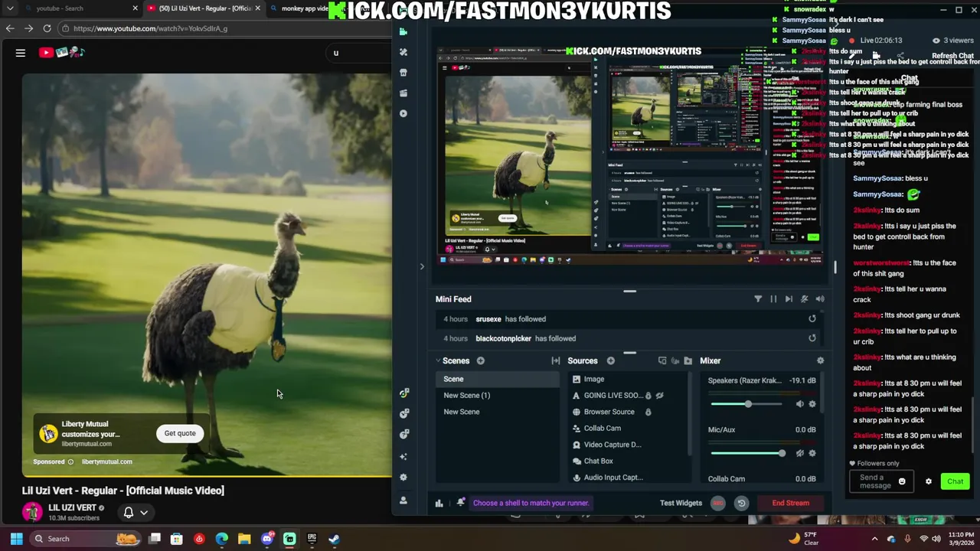Open Mixer advanced audio settings gear
Screen dimensions: 980x551
tap(821, 360)
